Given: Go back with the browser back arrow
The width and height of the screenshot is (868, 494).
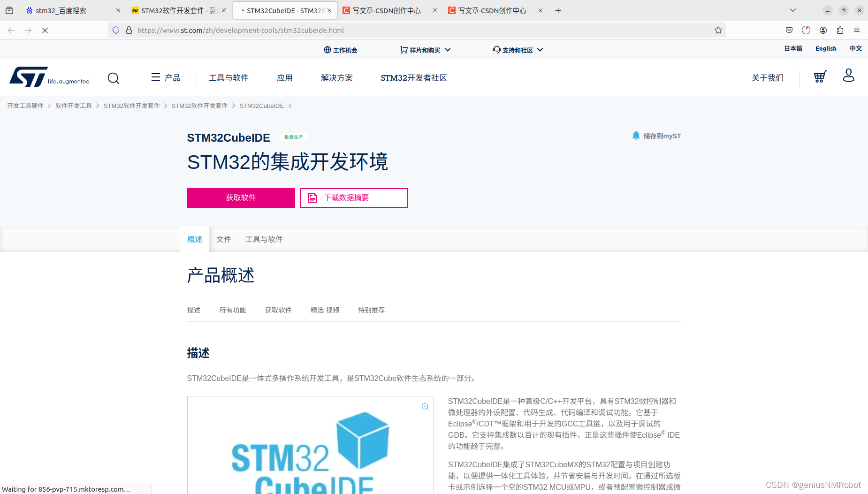Looking at the screenshot, I should click(x=11, y=30).
